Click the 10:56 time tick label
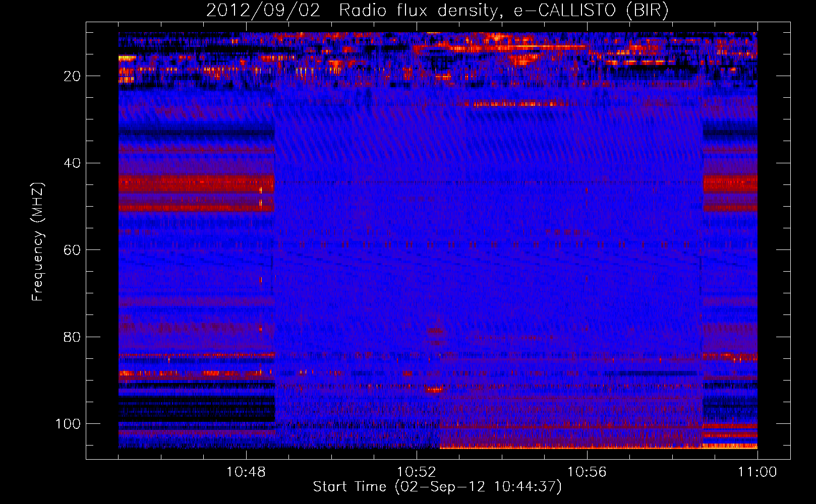This screenshot has width=816, height=504. coord(587,472)
